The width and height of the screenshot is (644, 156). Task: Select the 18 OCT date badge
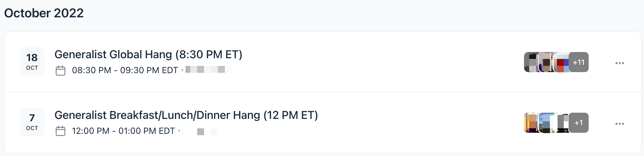(x=32, y=61)
